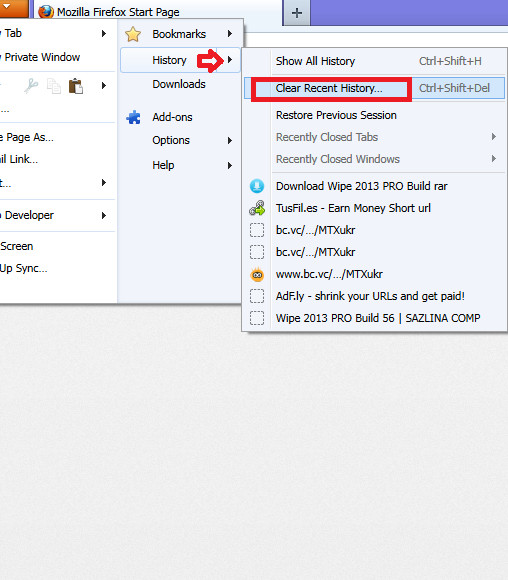
Task: Open the Downloads menu item
Action: (x=180, y=84)
